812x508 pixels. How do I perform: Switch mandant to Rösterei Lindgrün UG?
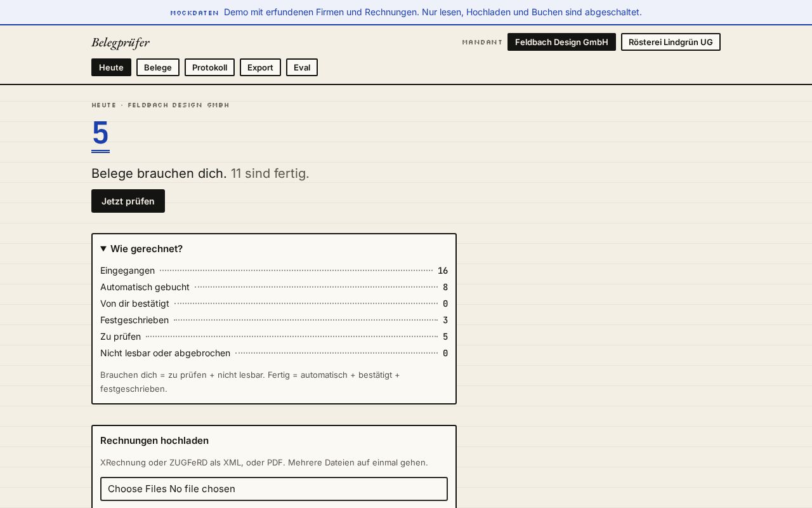pyautogui.click(x=671, y=42)
